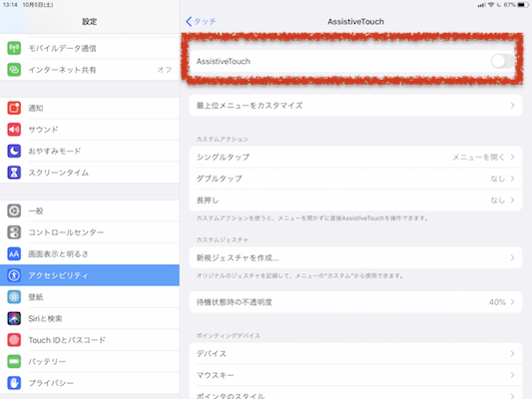The height and width of the screenshot is (399, 532).
Task: Tap the cellular signal bars in status bar
Action: (x=481, y=5)
